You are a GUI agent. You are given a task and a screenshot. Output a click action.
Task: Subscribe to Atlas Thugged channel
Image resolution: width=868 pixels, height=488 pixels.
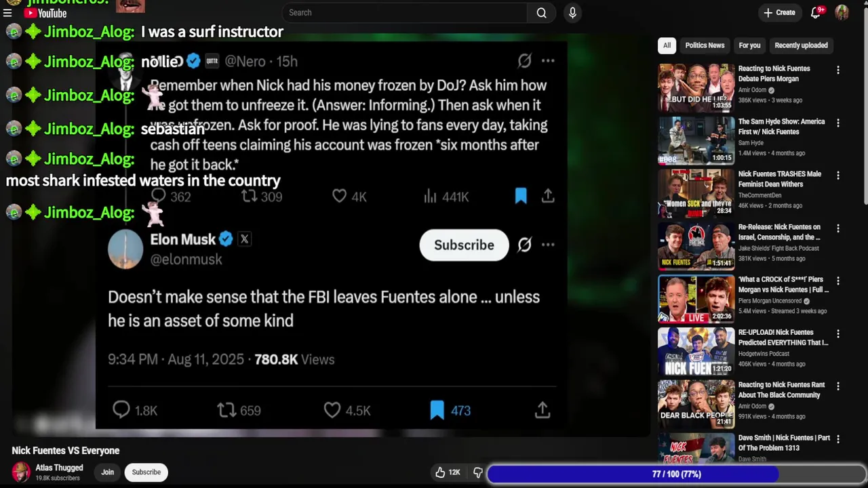click(x=146, y=472)
